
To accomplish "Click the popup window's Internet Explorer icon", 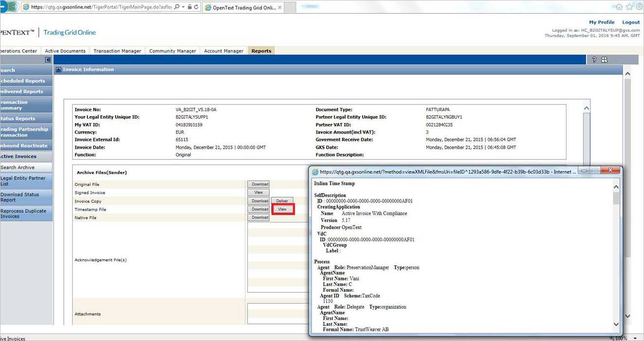I will 315,172.
